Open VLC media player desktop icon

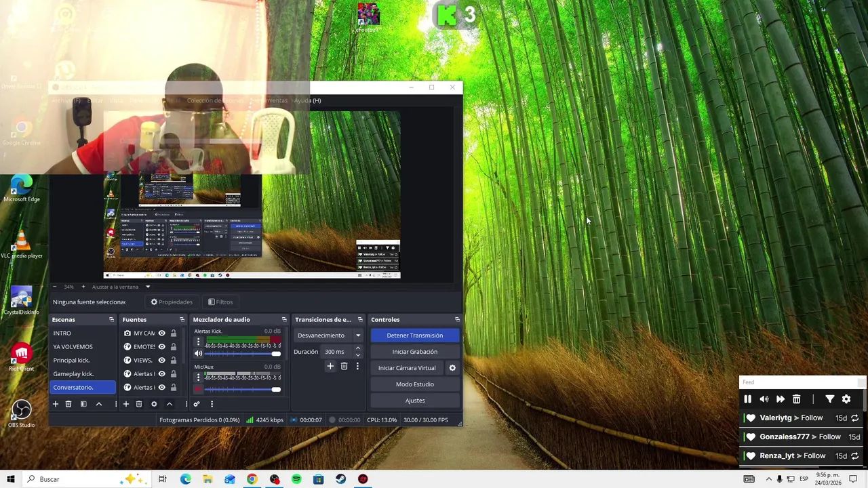pyautogui.click(x=22, y=245)
